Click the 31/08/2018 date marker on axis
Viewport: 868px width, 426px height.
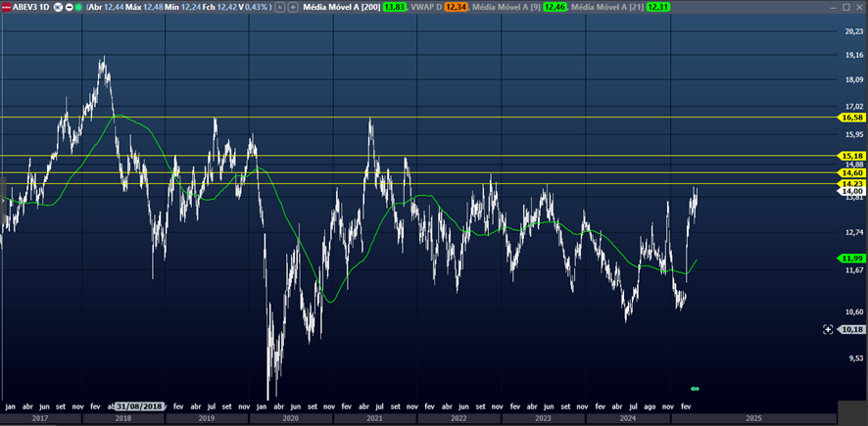tap(140, 405)
